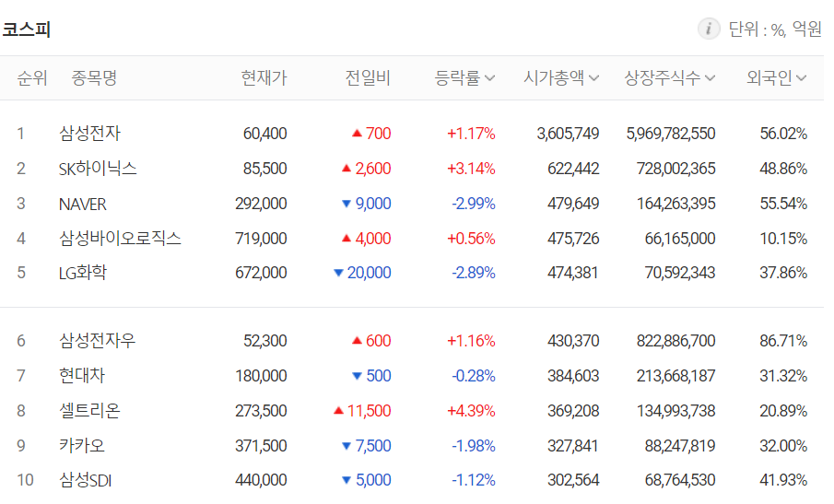Screen dimensions: 834x504
Task: Click listed shares value 213,668,187
Action: tap(676, 376)
